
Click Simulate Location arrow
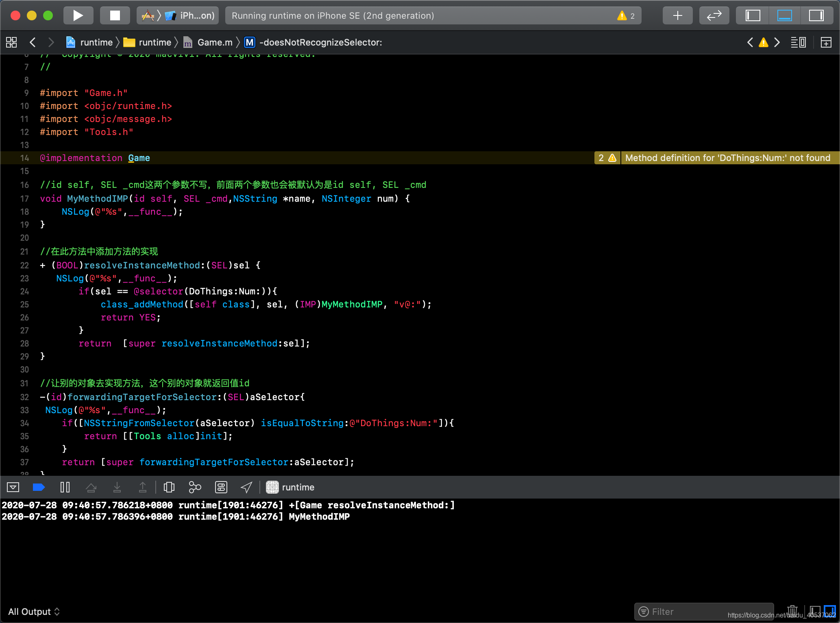[246, 487]
